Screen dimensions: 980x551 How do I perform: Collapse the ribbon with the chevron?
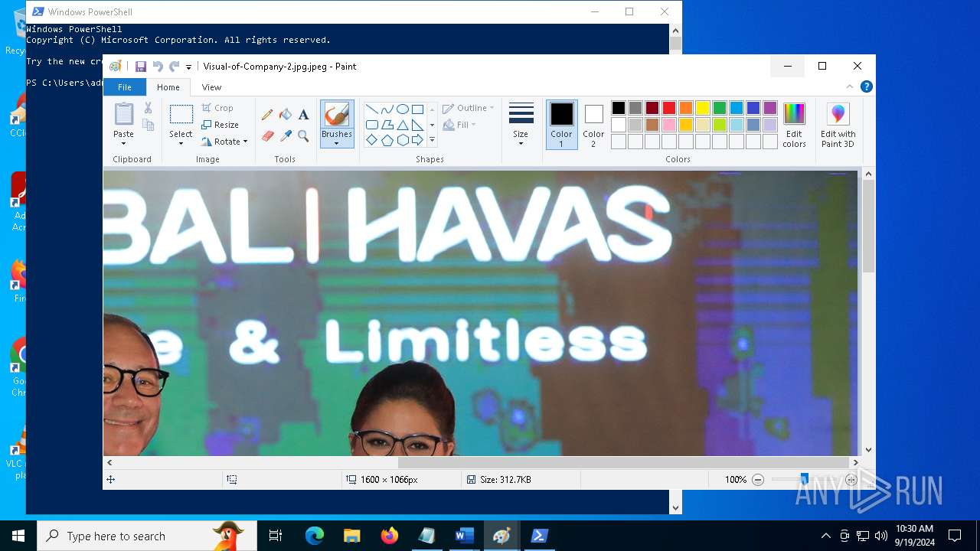[x=849, y=86]
